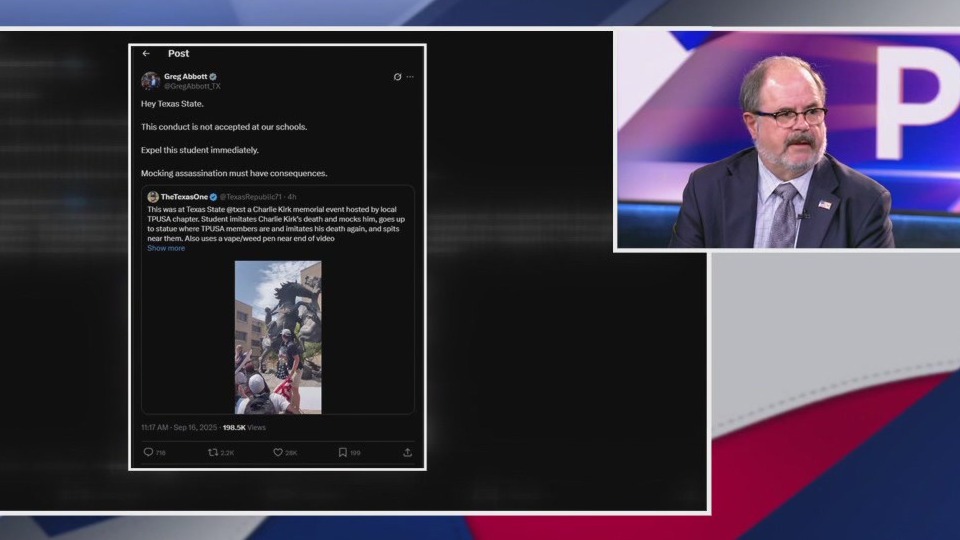This screenshot has width=960, height=540.
Task: Click the reply icon showing 716
Action: pyautogui.click(x=148, y=452)
